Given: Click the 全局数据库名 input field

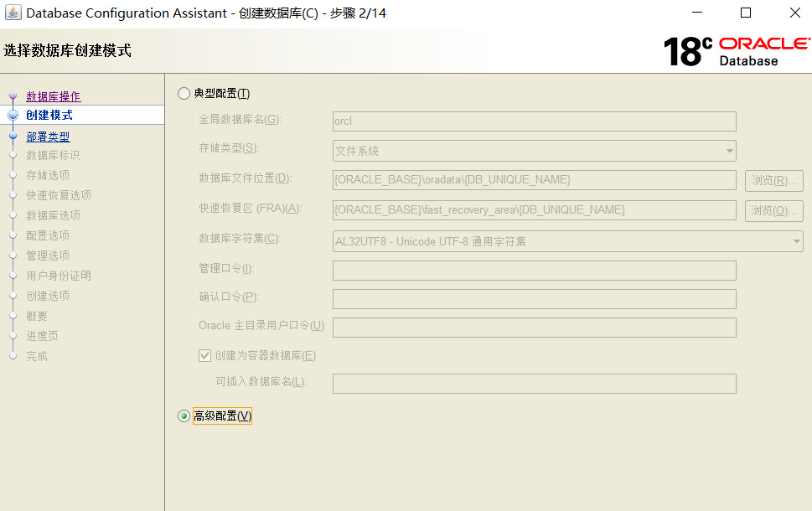Looking at the screenshot, I should click(535, 121).
